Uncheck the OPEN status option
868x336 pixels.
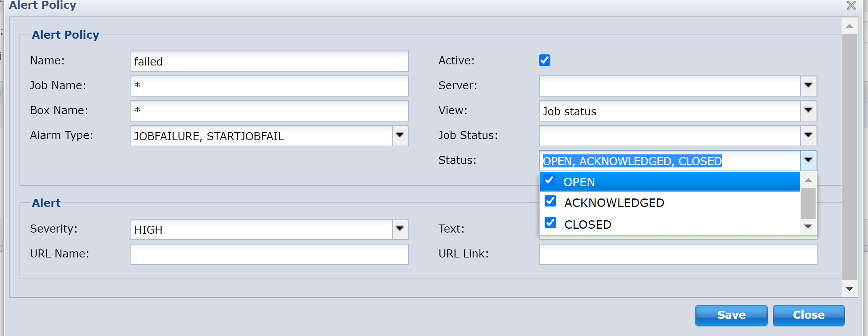coord(550,180)
